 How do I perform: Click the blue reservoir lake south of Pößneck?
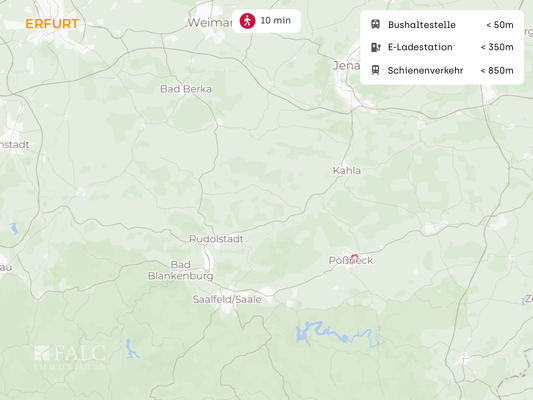click(x=338, y=333)
